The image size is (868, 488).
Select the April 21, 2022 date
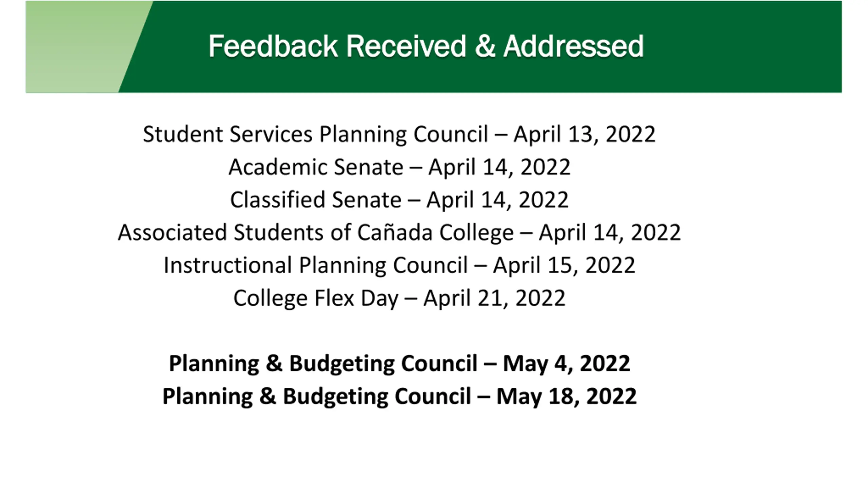point(494,298)
